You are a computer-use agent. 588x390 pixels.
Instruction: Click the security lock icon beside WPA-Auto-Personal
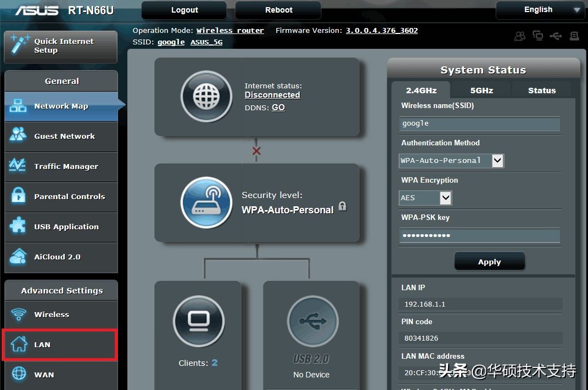(343, 206)
